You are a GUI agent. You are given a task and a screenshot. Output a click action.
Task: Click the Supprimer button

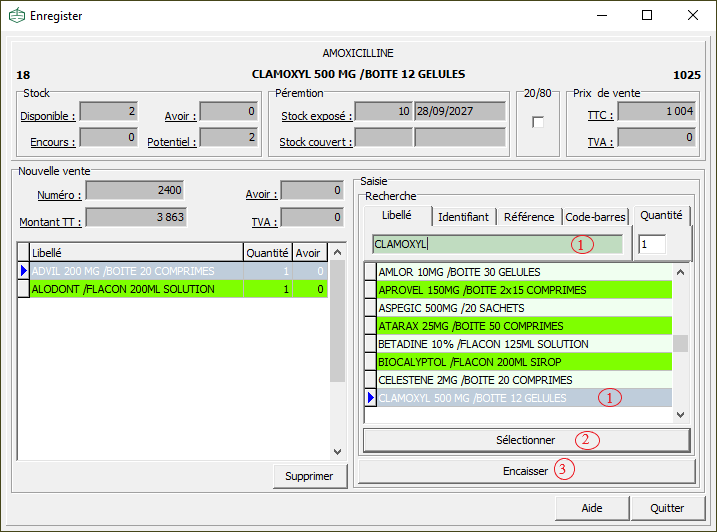tap(310, 476)
